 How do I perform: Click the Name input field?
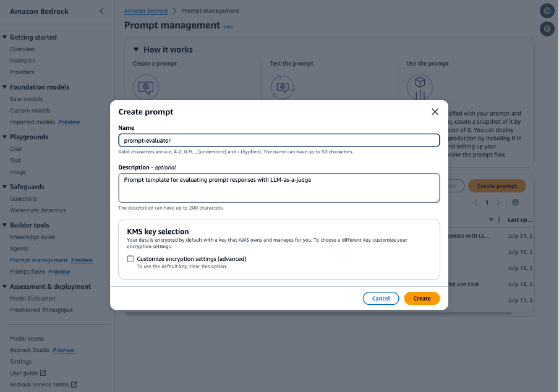[277, 140]
